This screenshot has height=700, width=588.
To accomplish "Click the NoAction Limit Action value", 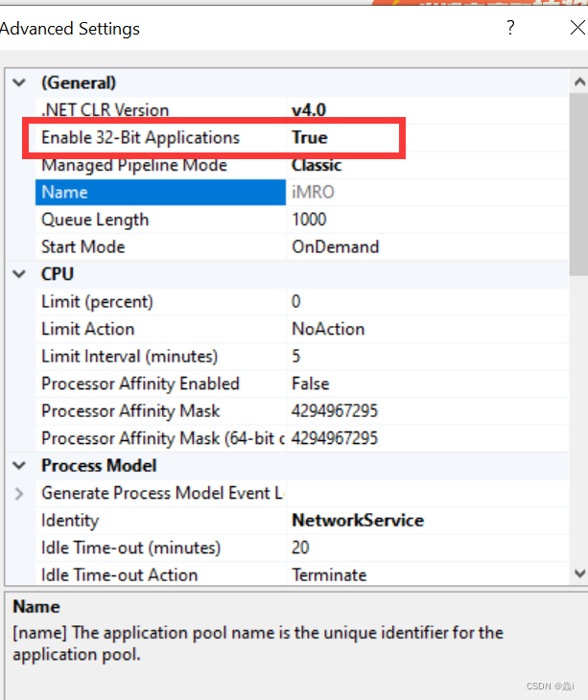I will click(x=326, y=329).
